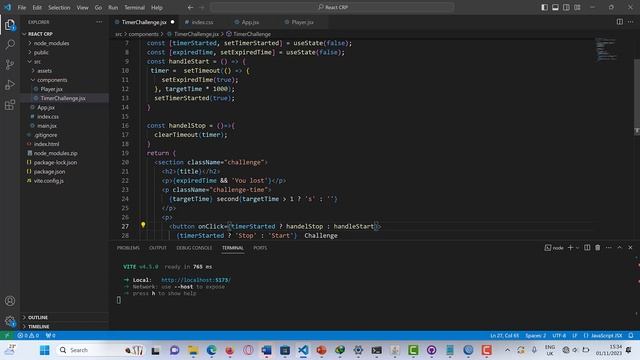Image resolution: width=640 pixels, height=360 pixels.
Task: Open the localhost:5173 link in terminal
Action: click(196, 280)
